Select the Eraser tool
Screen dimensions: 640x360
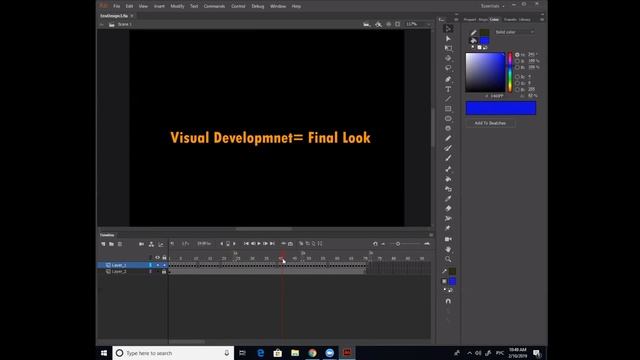[448, 208]
